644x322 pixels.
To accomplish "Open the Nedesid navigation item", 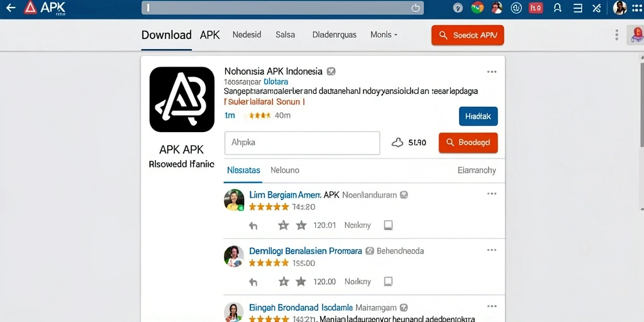I will (247, 35).
